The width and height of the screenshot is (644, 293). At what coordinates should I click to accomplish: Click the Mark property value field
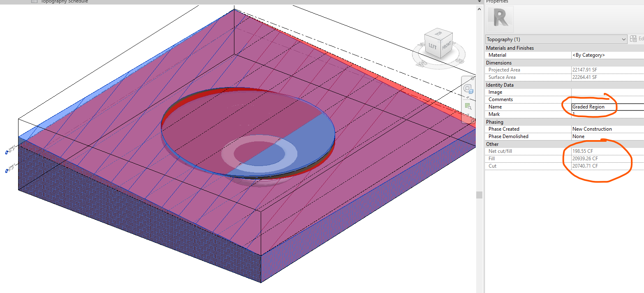click(x=607, y=114)
